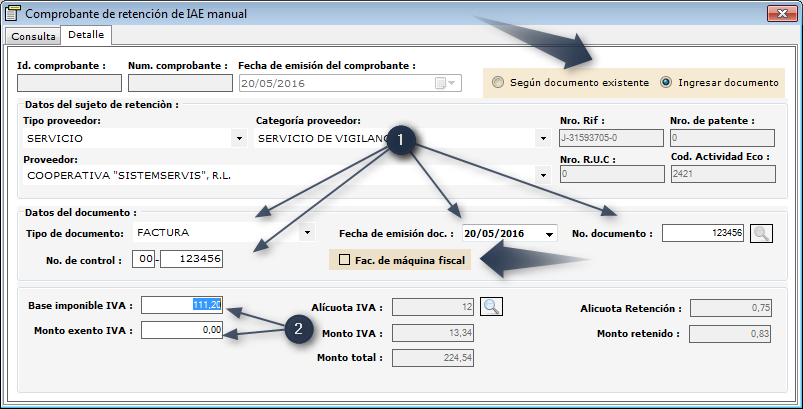Open the Fecha de emisión doc. date picker
The width and height of the screenshot is (803, 409).
550,234
